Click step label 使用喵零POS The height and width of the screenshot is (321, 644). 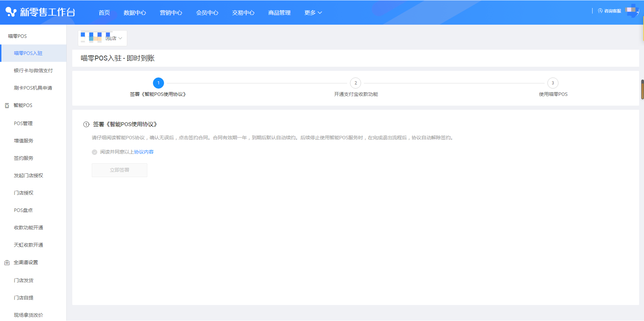click(553, 94)
